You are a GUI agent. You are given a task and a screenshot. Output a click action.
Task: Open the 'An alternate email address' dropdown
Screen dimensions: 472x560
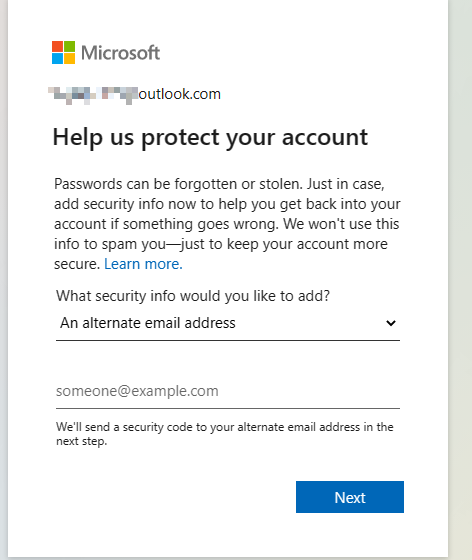click(228, 323)
